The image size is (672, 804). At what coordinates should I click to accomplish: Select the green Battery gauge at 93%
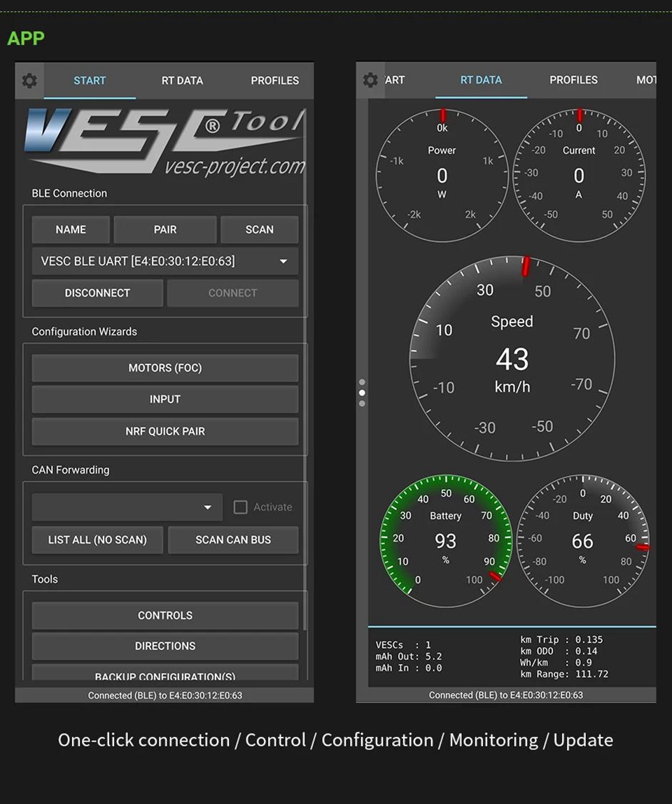[446, 541]
